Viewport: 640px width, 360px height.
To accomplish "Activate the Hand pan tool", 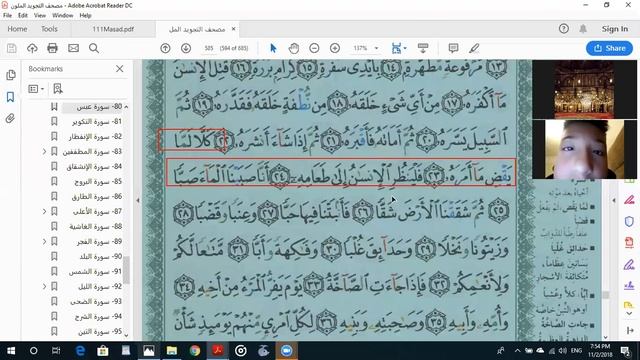I will [x=293, y=48].
